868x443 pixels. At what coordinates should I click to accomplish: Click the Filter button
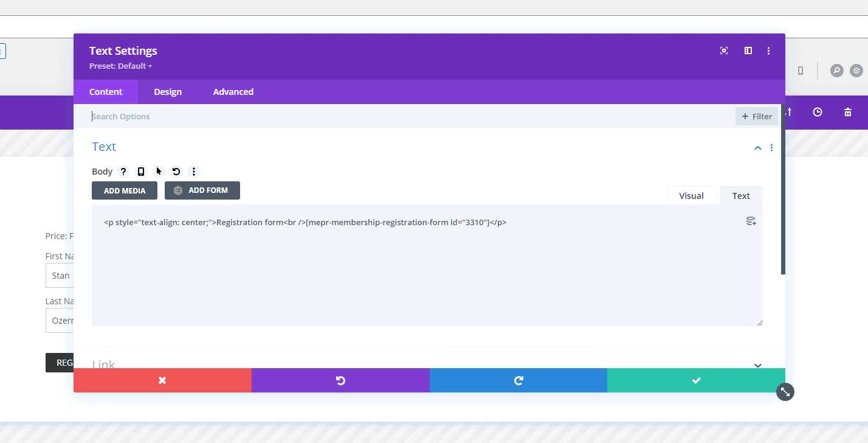point(757,116)
